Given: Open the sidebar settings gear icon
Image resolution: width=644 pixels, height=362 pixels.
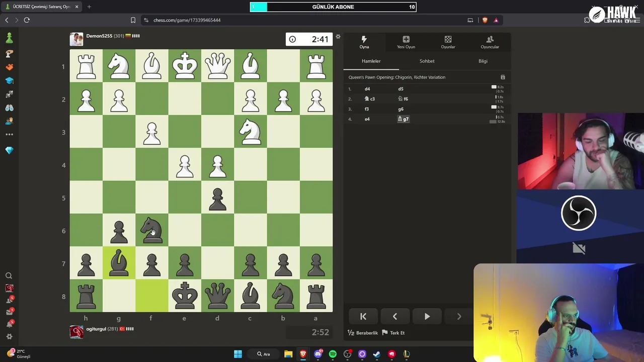Looking at the screenshot, I should (x=9, y=337).
